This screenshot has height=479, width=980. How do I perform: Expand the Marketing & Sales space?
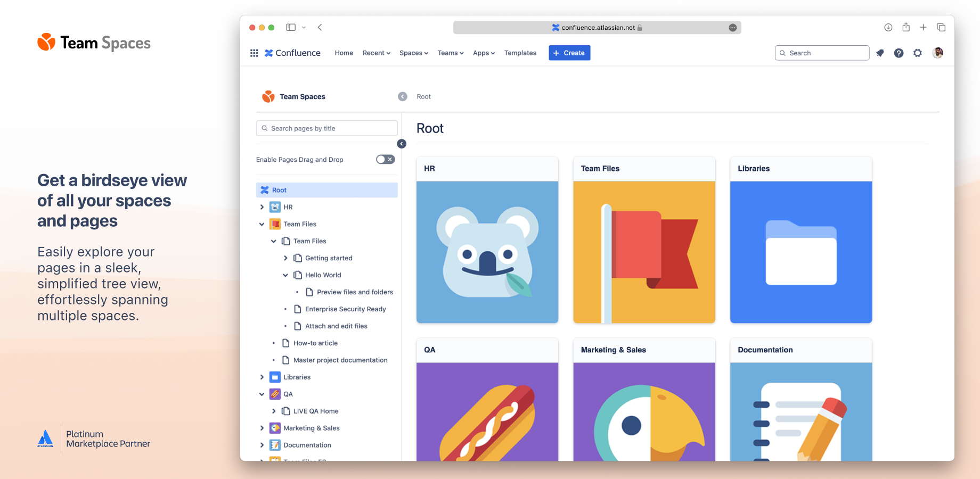tap(262, 428)
